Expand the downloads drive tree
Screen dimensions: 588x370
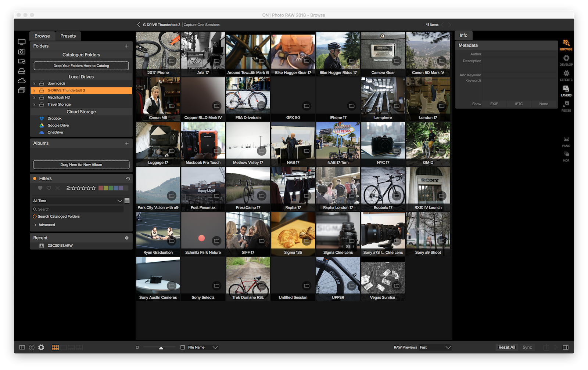(35, 83)
